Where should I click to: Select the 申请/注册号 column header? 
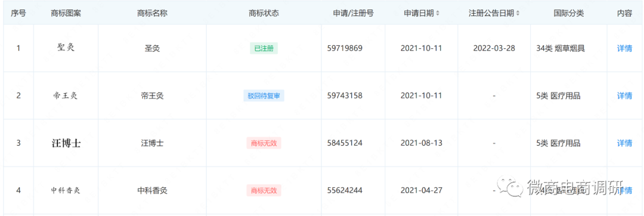pyautogui.click(x=353, y=13)
